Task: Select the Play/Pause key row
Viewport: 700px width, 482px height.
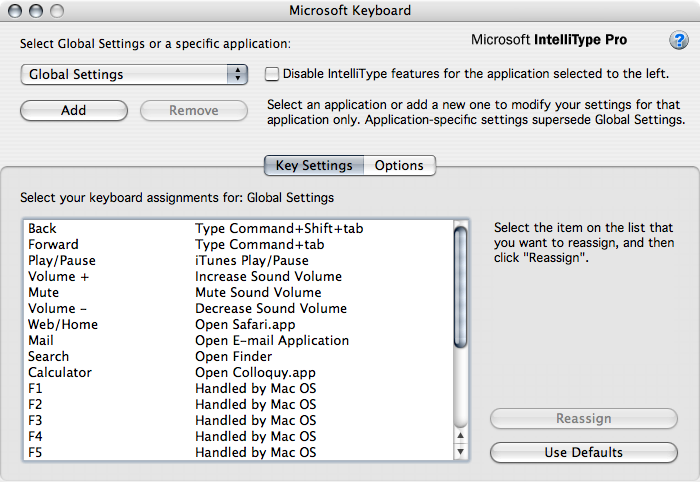Action: 239,261
